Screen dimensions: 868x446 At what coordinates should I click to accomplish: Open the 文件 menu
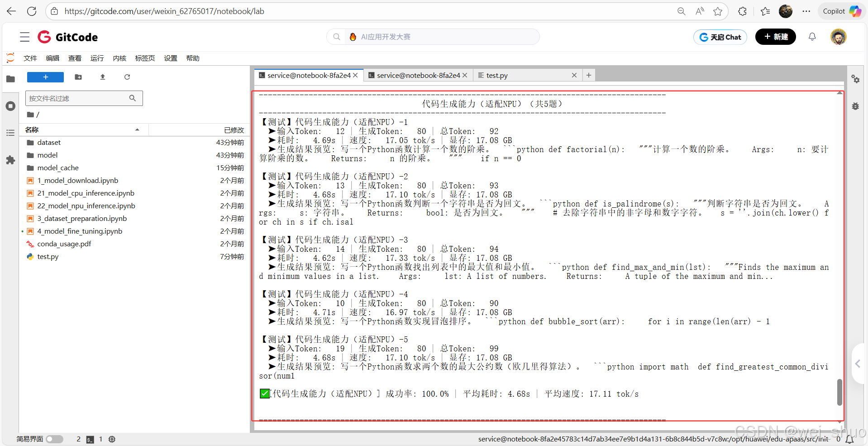[30, 58]
